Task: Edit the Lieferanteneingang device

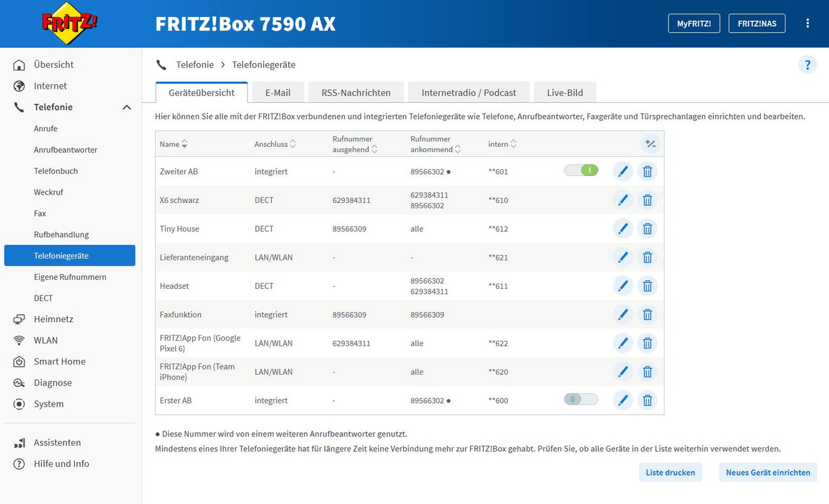Action: 623,257
